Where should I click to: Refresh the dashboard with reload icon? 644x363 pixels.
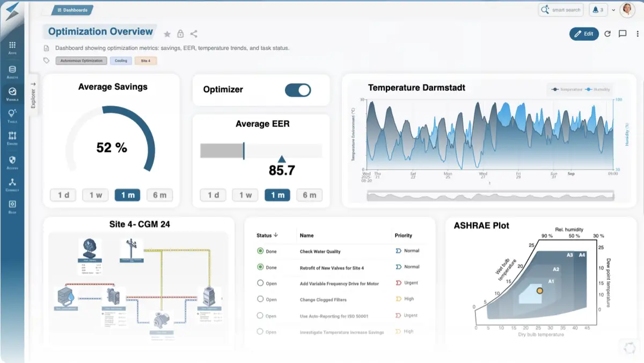pos(608,34)
